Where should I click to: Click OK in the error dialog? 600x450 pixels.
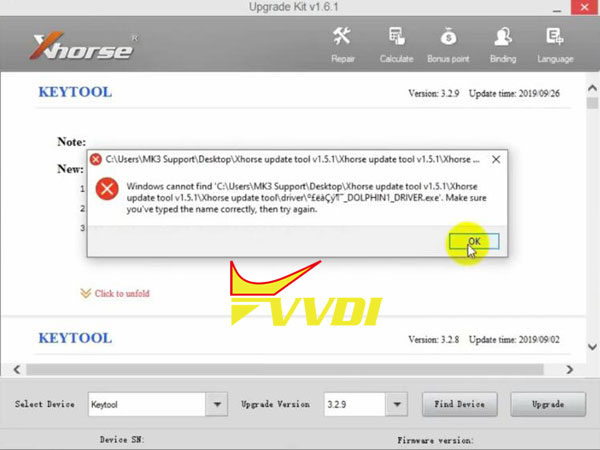[x=474, y=241]
